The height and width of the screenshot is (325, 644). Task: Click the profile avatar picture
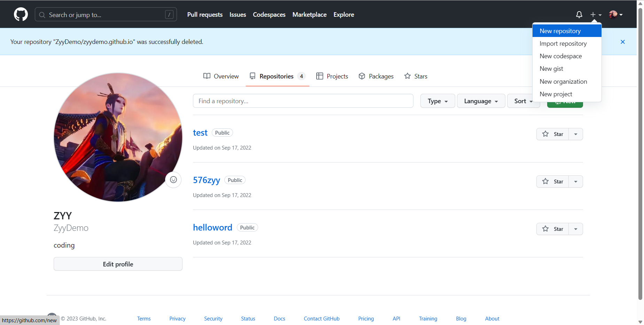click(118, 137)
